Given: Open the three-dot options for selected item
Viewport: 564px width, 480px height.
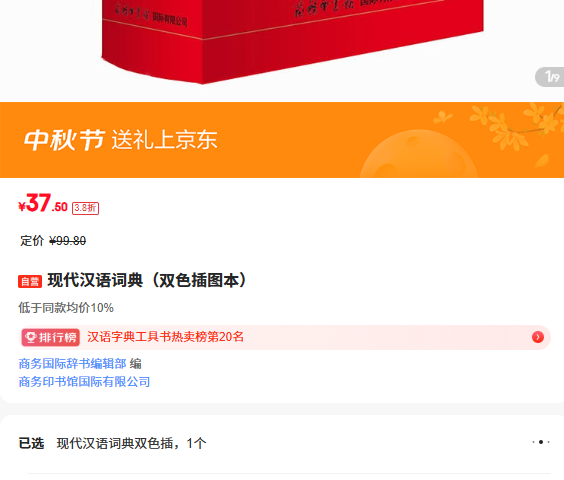Looking at the screenshot, I should [x=541, y=442].
